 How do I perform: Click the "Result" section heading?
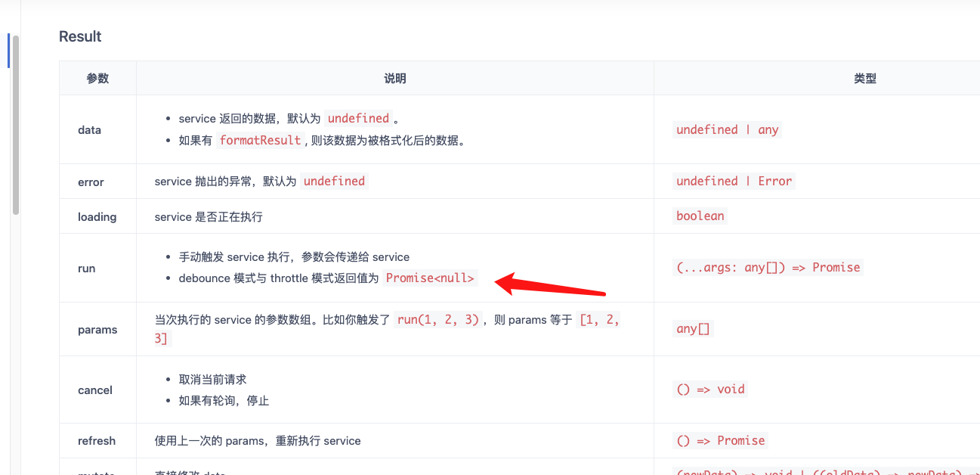80,36
